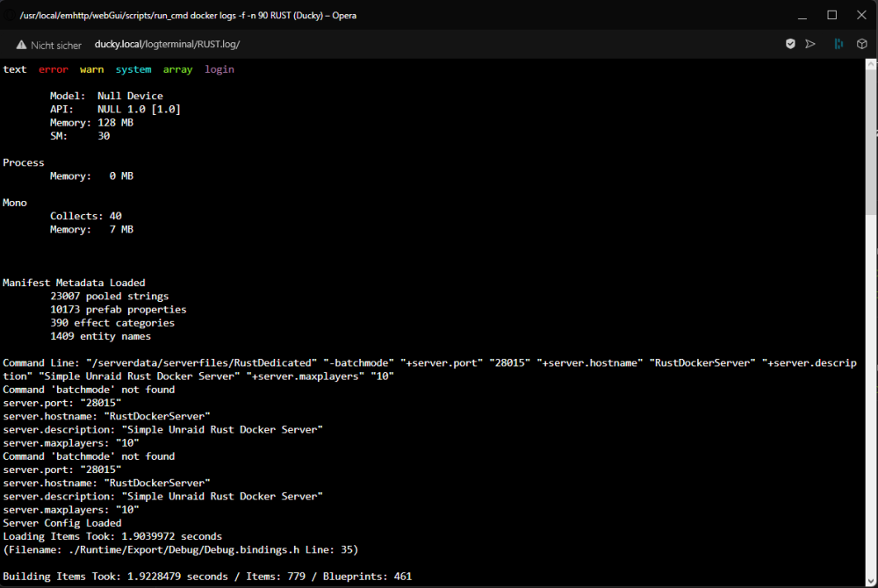Click the 'API: NULL 1.0 [1.0]' line
This screenshot has height=588, width=878.
[115, 109]
